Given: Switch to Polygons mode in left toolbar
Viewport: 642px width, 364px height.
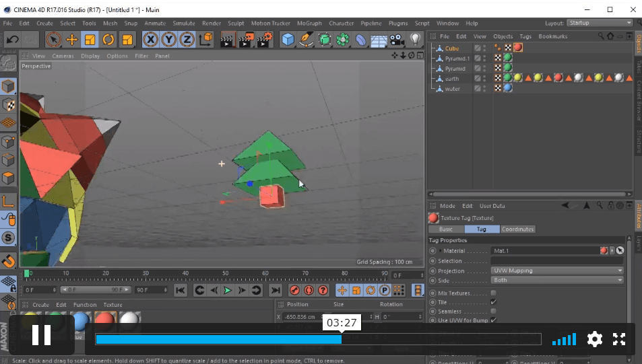Looking at the screenshot, I should (x=8, y=178).
